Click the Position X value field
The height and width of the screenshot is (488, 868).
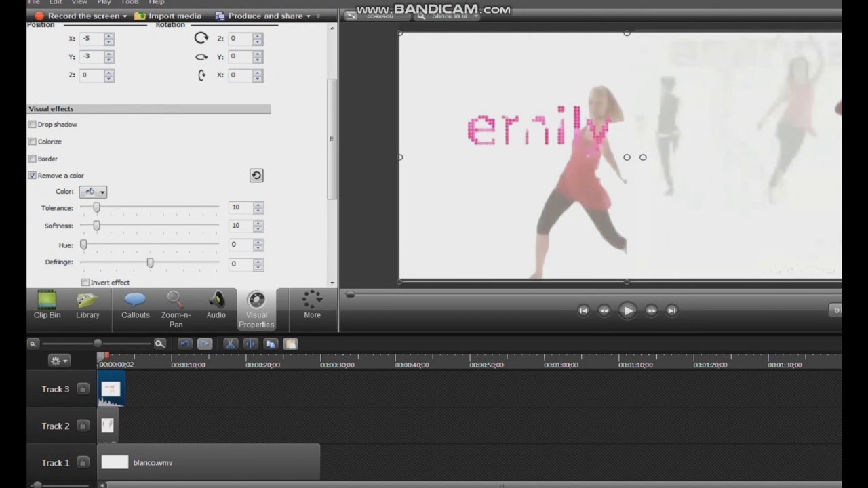point(92,39)
